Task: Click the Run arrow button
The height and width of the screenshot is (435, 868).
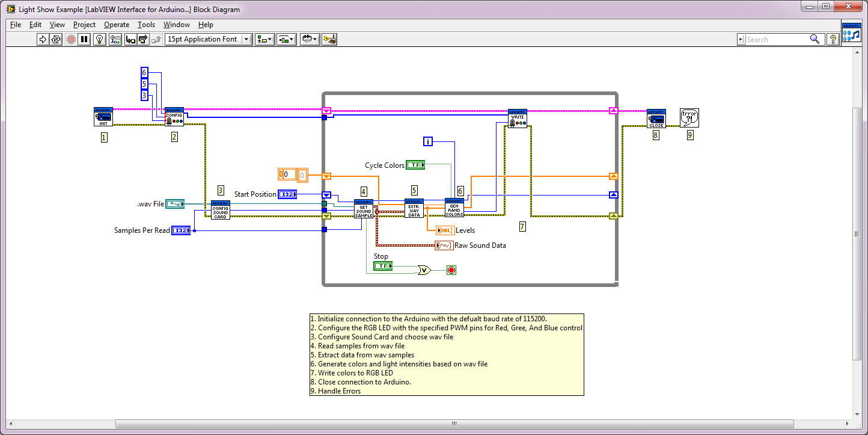Action: 42,39
